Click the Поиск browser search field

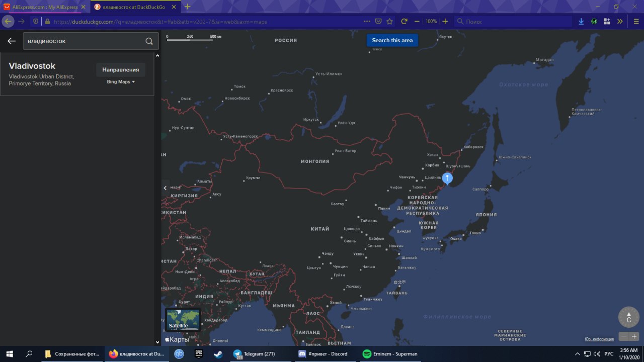(x=513, y=22)
